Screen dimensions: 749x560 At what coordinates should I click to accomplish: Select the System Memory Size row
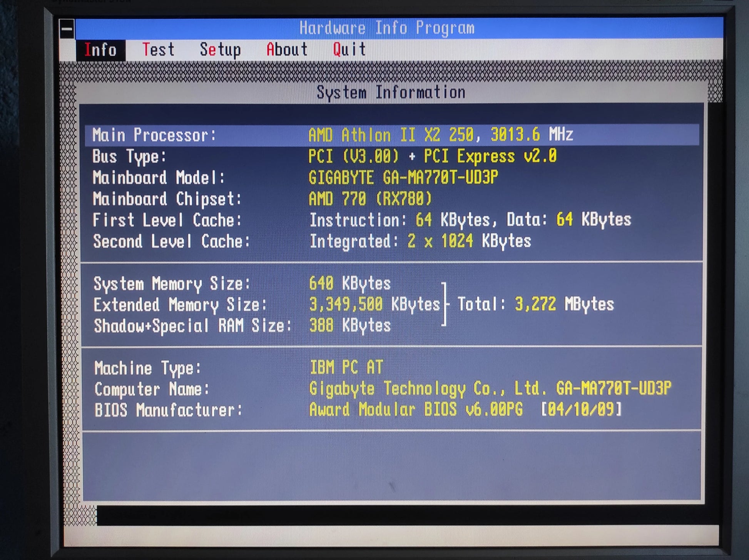tap(392, 283)
